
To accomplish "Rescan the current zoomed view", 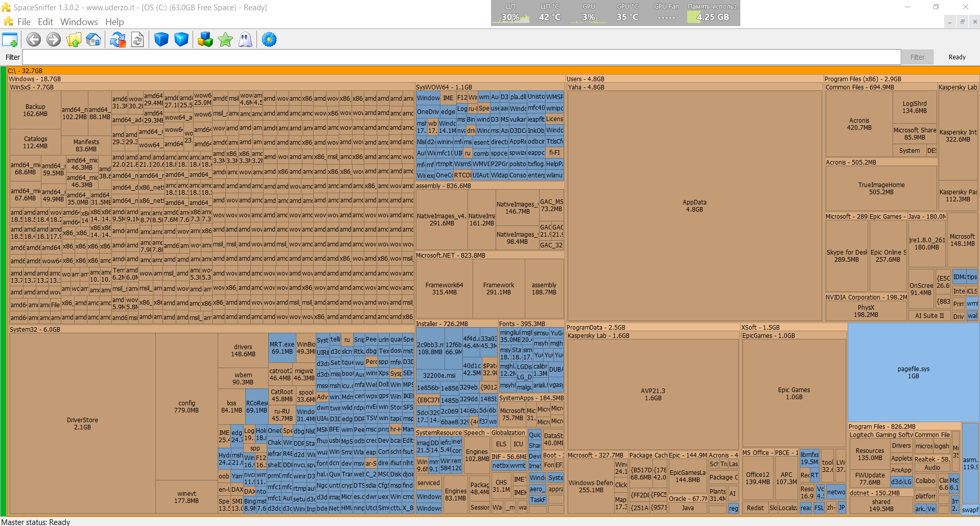I will point(137,39).
